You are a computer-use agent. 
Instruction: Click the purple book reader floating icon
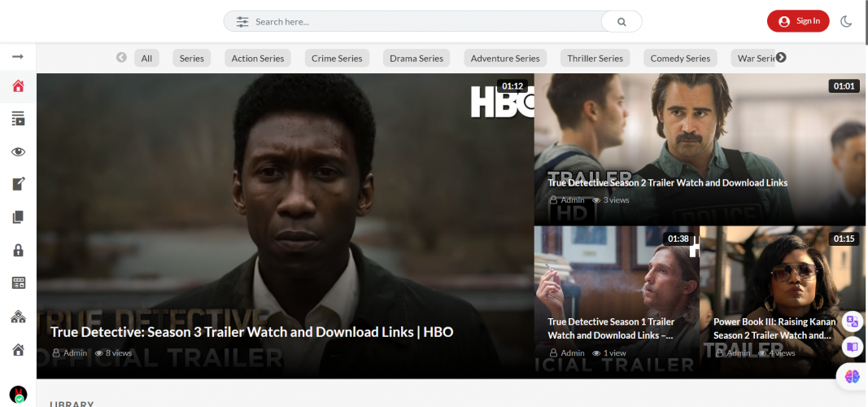(853, 348)
